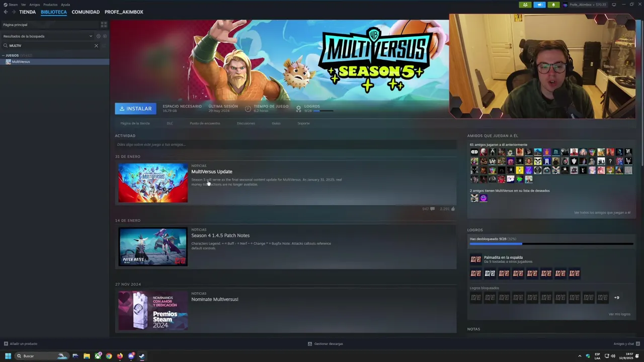Go back with the left arrow

pyautogui.click(x=6, y=12)
